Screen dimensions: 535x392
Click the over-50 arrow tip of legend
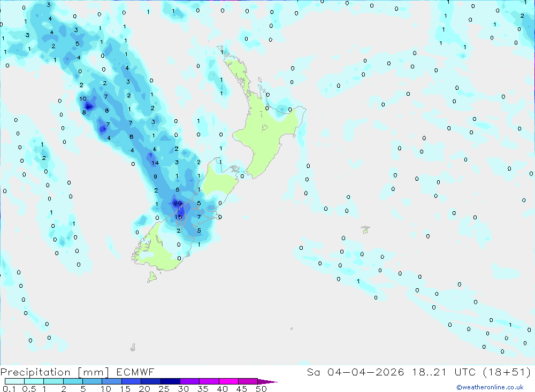coord(268,381)
